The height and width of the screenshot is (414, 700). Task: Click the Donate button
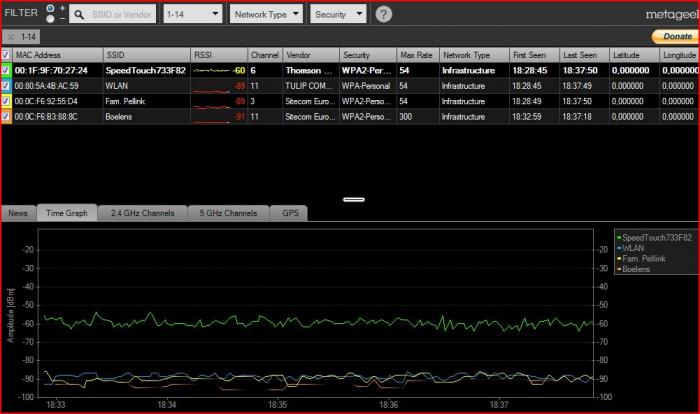(x=676, y=37)
